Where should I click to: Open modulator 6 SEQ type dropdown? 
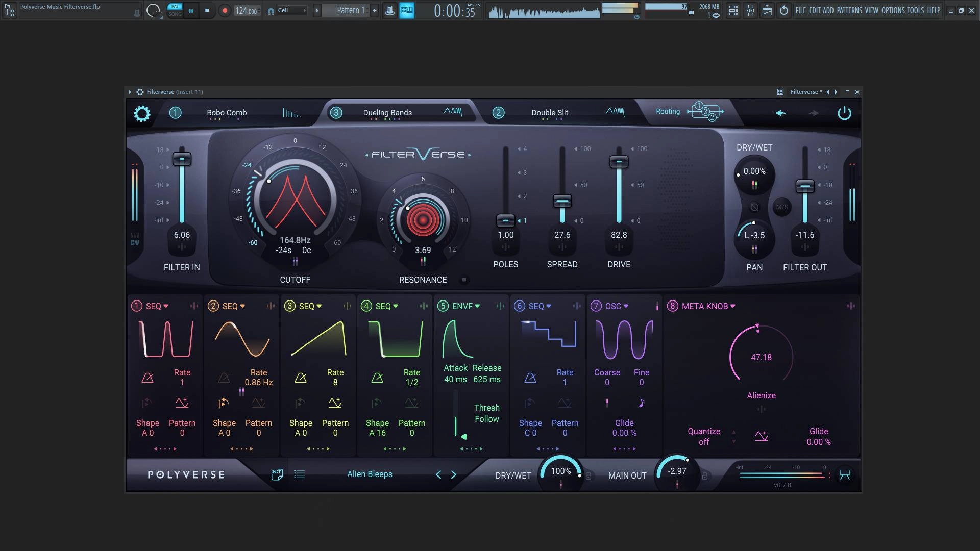pyautogui.click(x=540, y=306)
